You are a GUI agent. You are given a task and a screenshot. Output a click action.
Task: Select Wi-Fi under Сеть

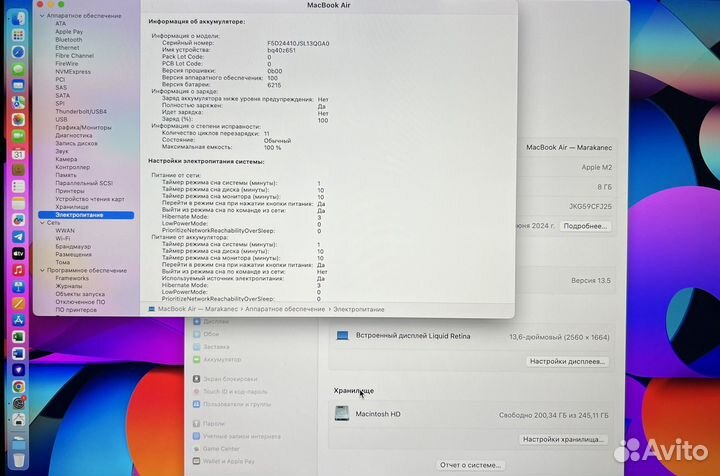(62, 238)
